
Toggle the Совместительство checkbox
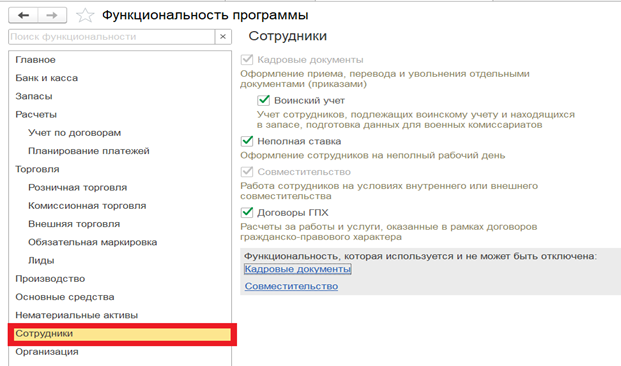(x=247, y=172)
